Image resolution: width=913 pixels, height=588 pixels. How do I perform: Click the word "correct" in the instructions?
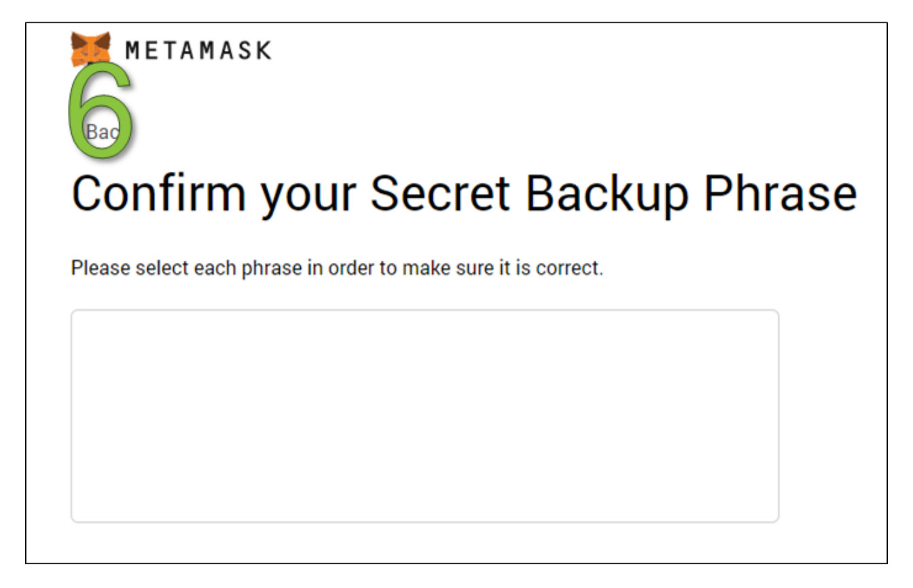568,268
